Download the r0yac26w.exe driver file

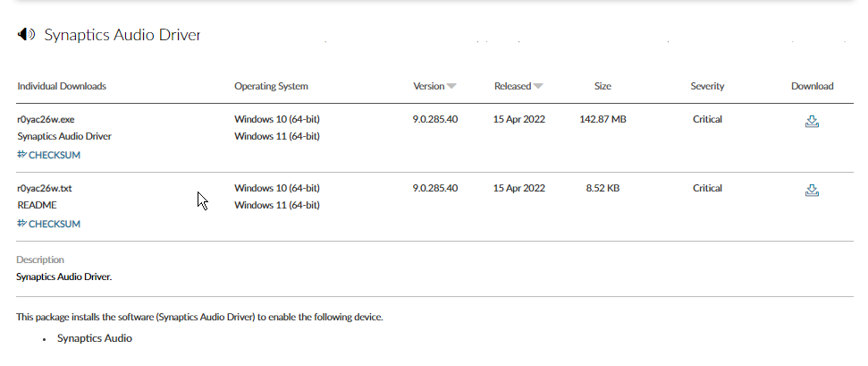pyautogui.click(x=812, y=122)
